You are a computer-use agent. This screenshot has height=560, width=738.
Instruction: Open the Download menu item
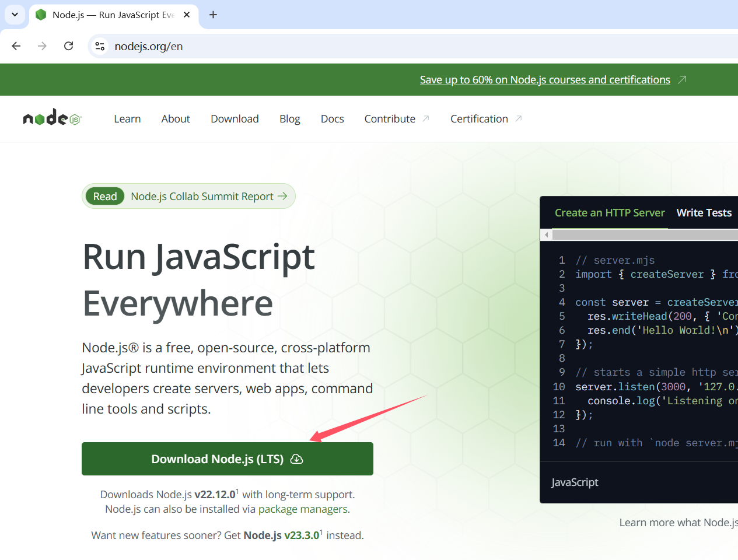tap(235, 119)
